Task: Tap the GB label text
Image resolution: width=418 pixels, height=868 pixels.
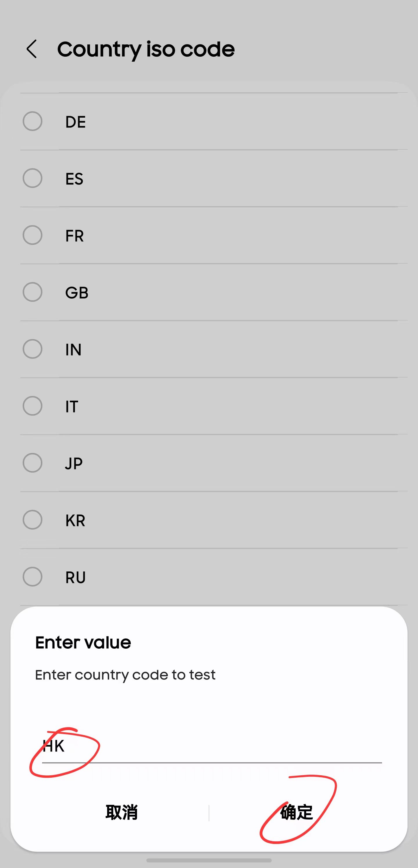Action: [x=77, y=293]
